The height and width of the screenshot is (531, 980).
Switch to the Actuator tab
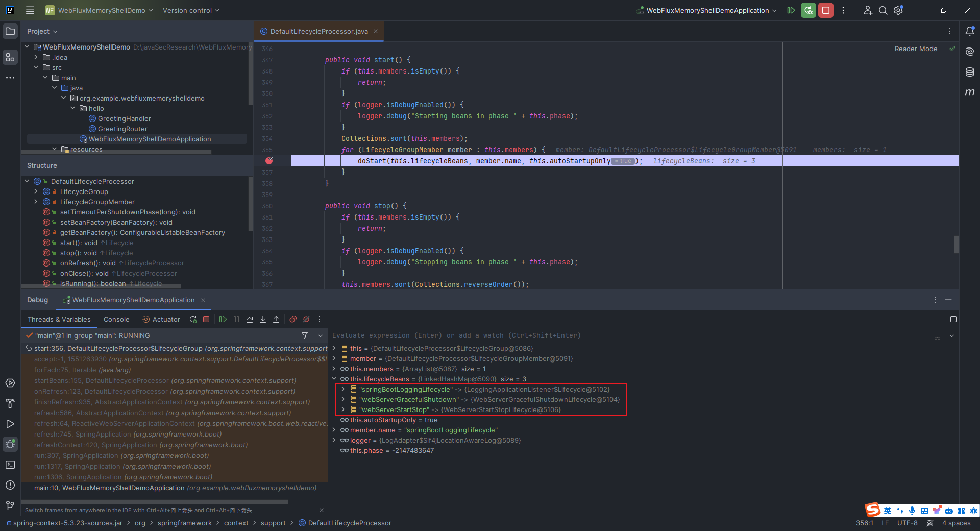pyautogui.click(x=161, y=319)
